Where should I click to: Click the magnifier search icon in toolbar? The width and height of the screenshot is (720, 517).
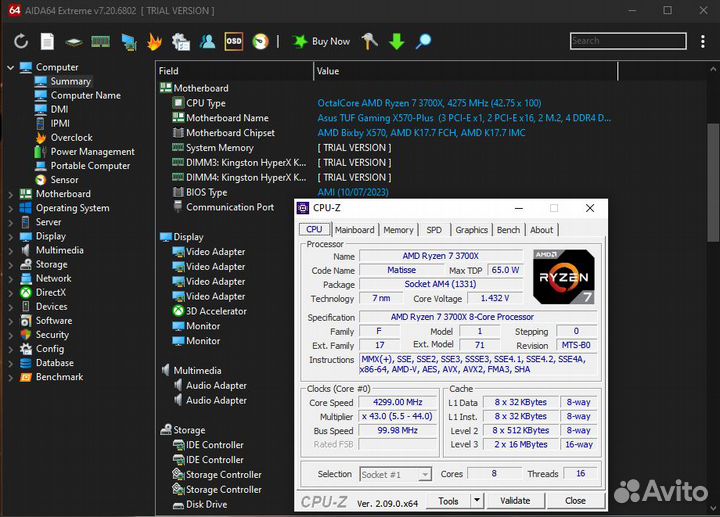pyautogui.click(x=423, y=41)
